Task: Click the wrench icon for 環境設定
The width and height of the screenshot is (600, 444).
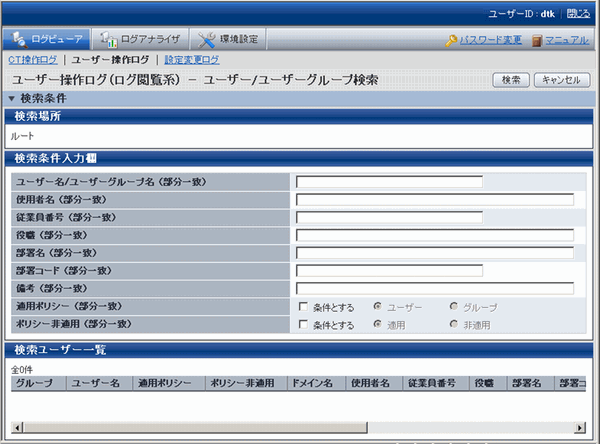Action: (208, 41)
